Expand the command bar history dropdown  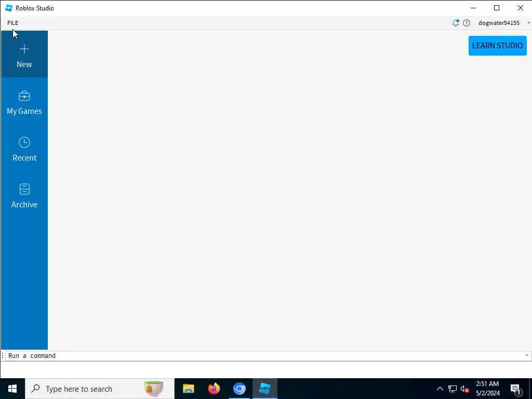coord(527,355)
